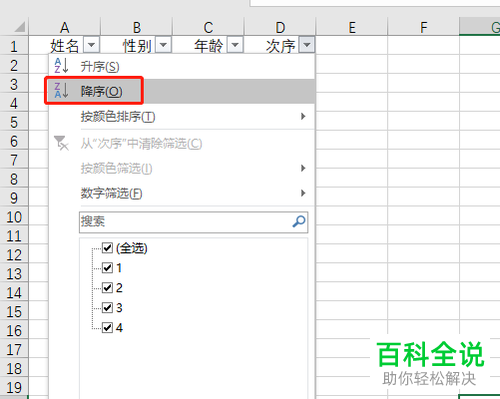
Task: Open the 姓名 filter dropdown
Action: click(91, 45)
